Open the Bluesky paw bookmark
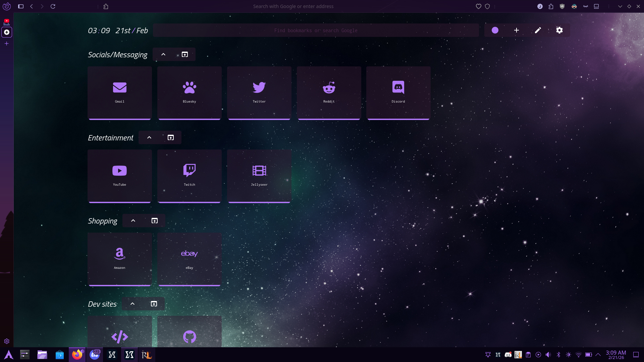The image size is (644, 362). point(189,92)
